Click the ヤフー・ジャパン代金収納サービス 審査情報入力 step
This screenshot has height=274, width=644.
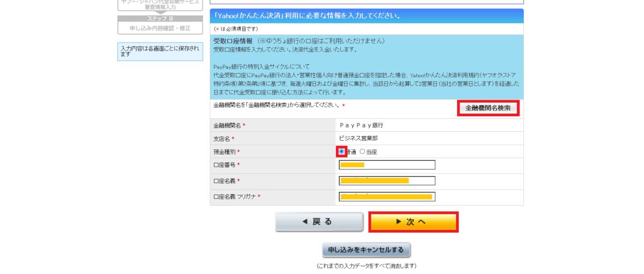tap(160, 5)
